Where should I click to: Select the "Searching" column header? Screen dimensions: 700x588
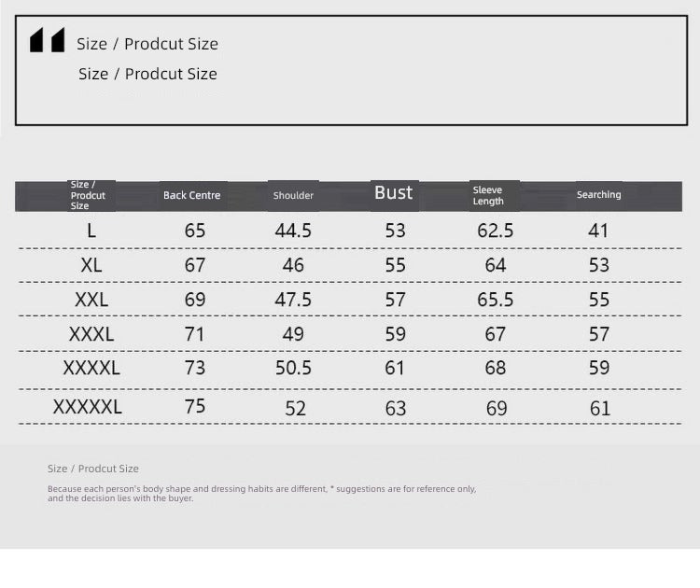tap(598, 195)
